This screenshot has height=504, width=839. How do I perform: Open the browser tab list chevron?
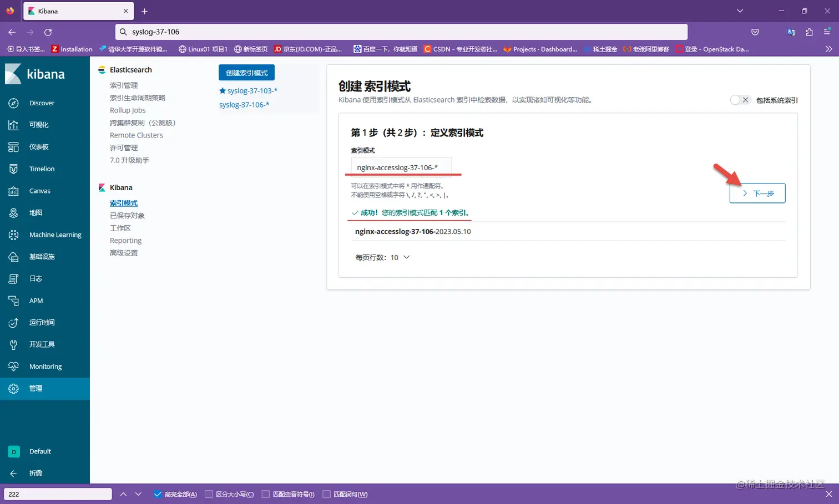tap(740, 11)
